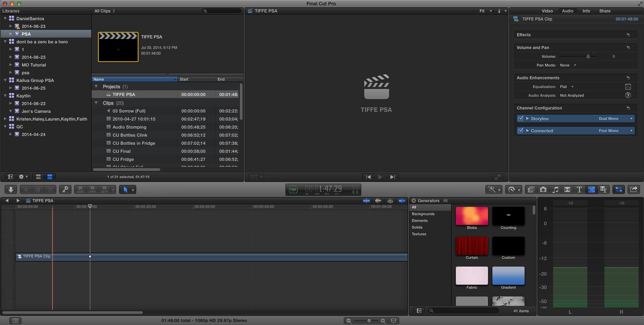644x325 pixels.
Task: Open the Pan Mode dropdown
Action: (x=568, y=65)
